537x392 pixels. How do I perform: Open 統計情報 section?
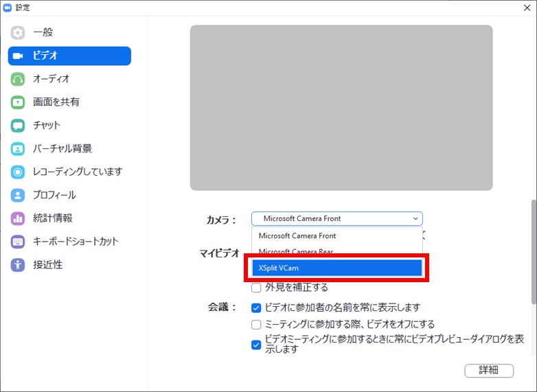click(69, 218)
